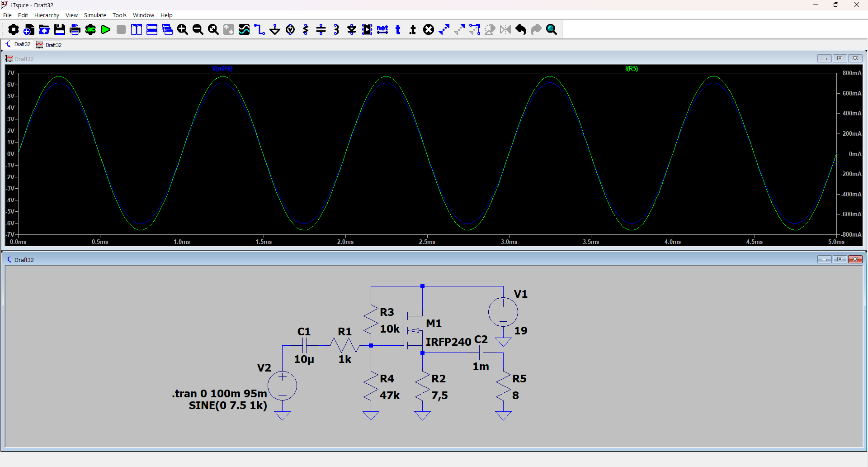Image resolution: width=868 pixels, height=467 pixels.
Task: Select the V1 voltage source symbol
Action: click(503, 312)
